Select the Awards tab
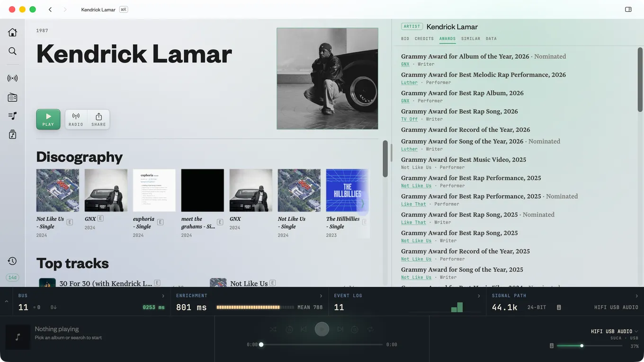Viewport: 644px width, 362px height. pos(447,39)
